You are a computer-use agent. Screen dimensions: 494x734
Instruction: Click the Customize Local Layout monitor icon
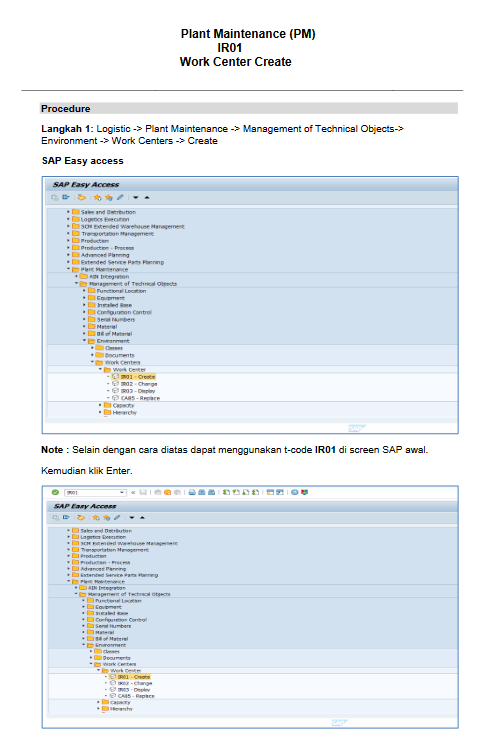[304, 492]
